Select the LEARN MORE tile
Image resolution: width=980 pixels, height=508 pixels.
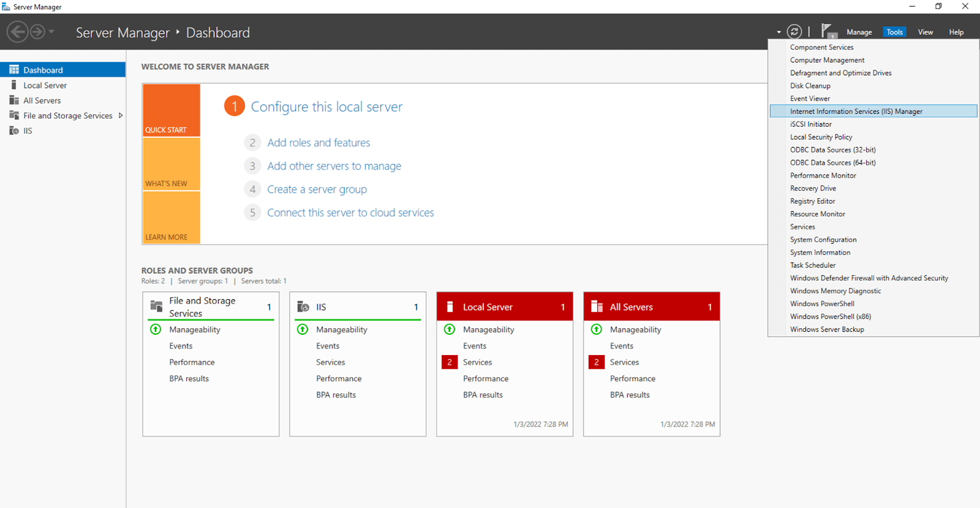(171, 217)
